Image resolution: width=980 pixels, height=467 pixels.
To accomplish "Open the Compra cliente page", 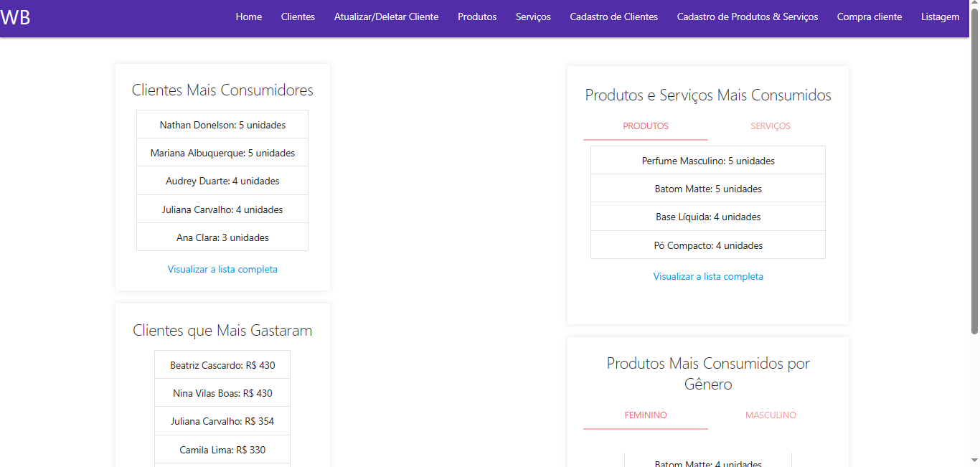I will tap(869, 17).
